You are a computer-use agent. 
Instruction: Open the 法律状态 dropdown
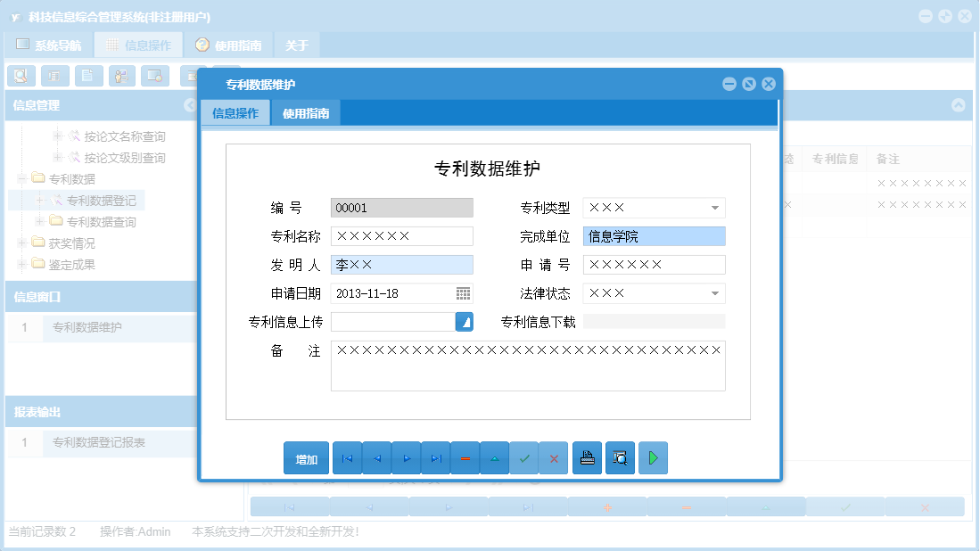point(716,292)
